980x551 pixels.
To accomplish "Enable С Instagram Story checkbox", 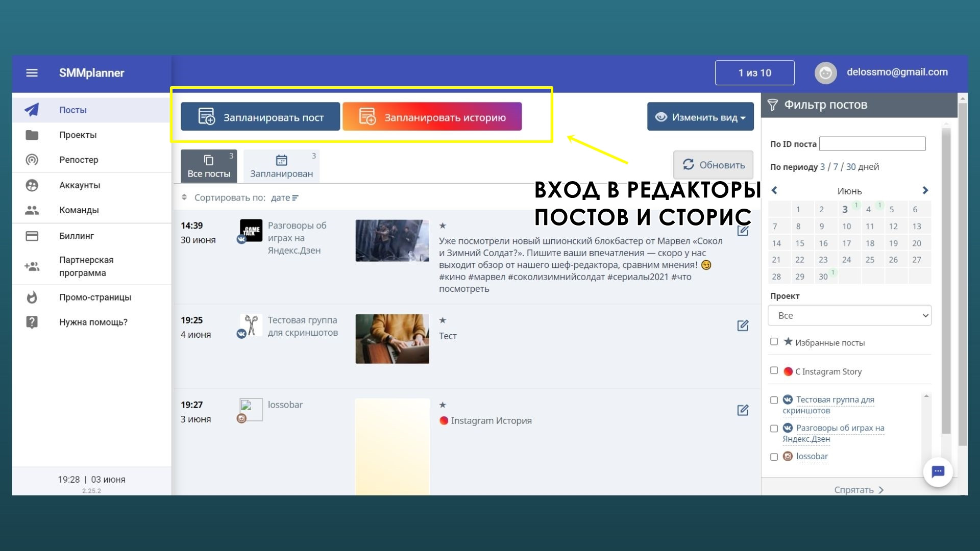I will pyautogui.click(x=774, y=371).
